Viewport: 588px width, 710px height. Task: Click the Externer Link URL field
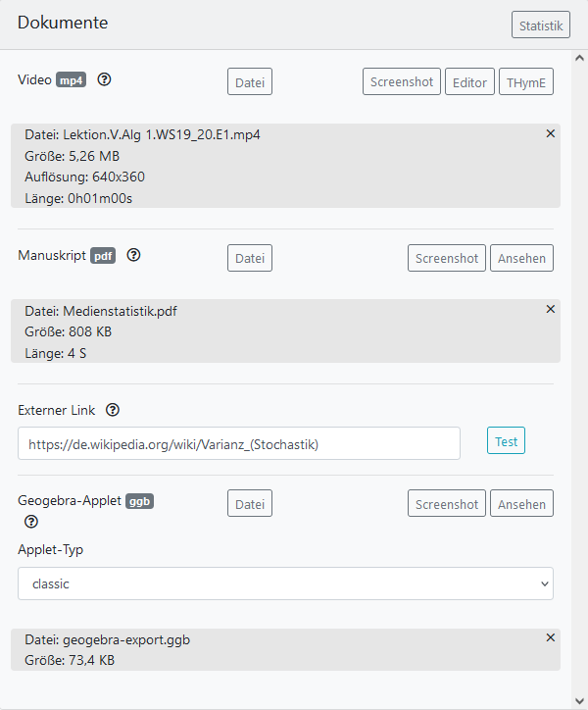[239, 443]
